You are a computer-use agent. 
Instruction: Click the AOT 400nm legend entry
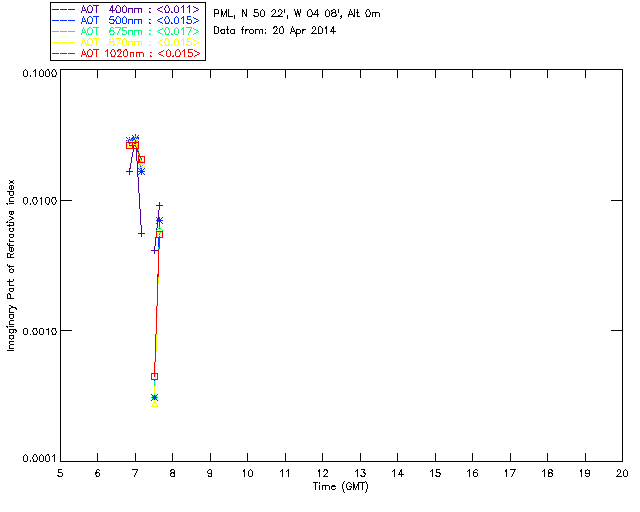click(x=126, y=9)
